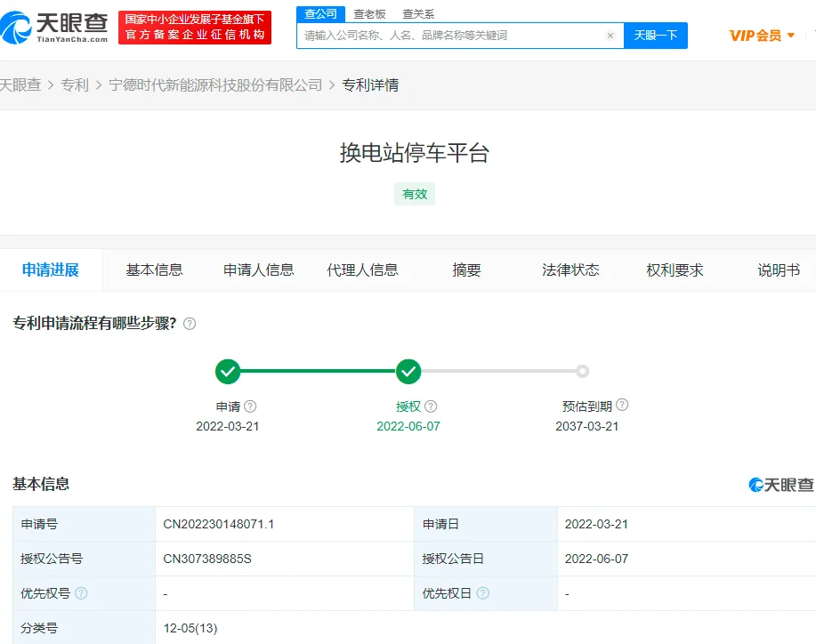Click the green 授权 step checkmark
Image resolution: width=816 pixels, height=644 pixels.
408,371
